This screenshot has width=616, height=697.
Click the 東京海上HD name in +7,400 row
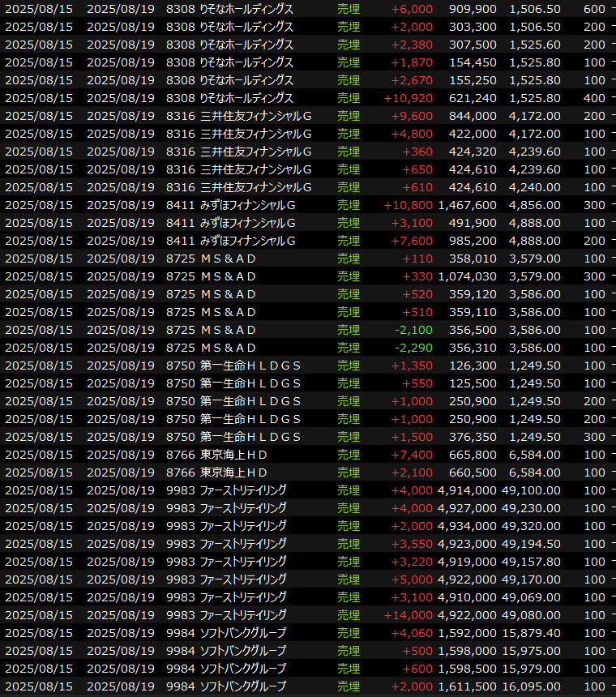[x=233, y=455]
